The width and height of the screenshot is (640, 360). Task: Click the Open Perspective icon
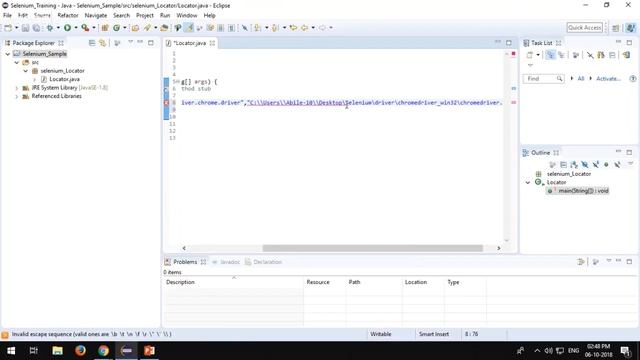(x=616, y=28)
